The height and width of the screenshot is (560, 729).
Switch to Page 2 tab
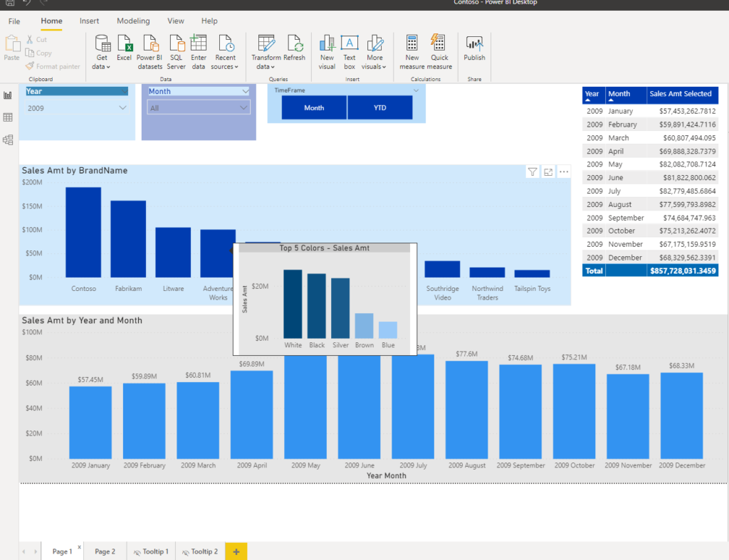(105, 551)
